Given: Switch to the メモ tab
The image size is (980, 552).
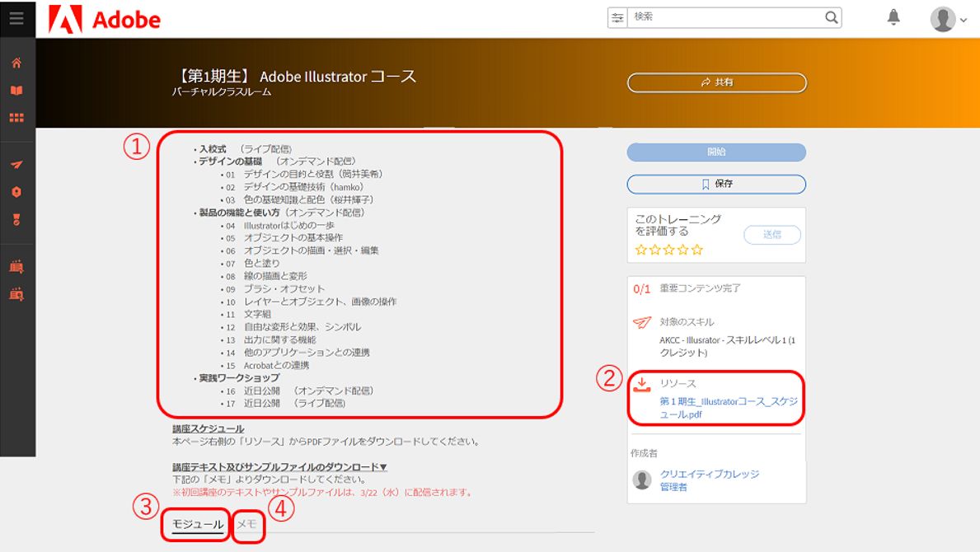Looking at the screenshot, I should click(x=246, y=523).
